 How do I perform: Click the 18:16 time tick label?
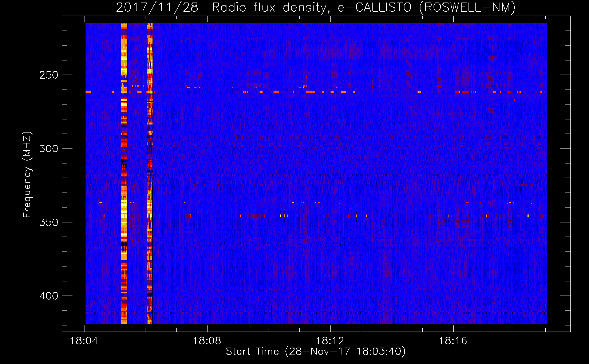453,341
